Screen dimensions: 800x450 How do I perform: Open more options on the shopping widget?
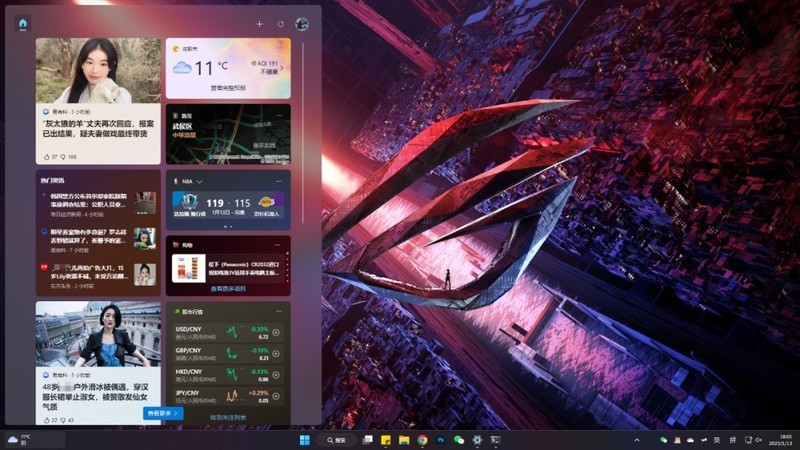click(277, 245)
